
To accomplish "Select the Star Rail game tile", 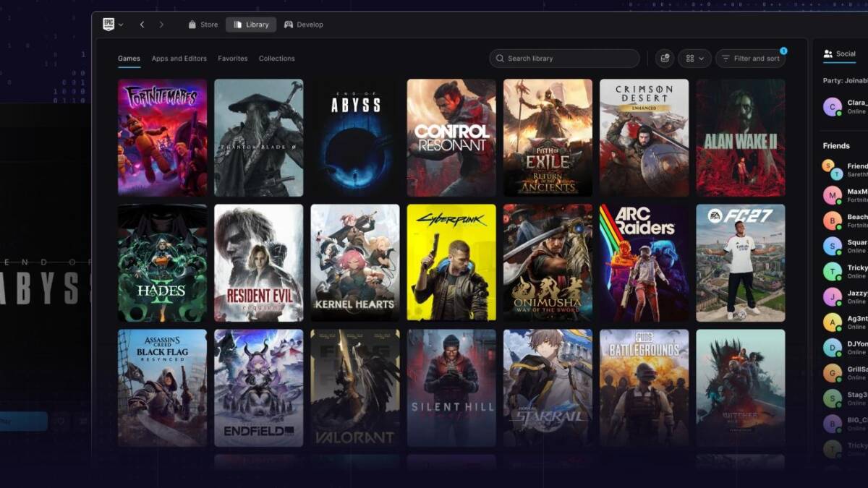I will pos(548,388).
